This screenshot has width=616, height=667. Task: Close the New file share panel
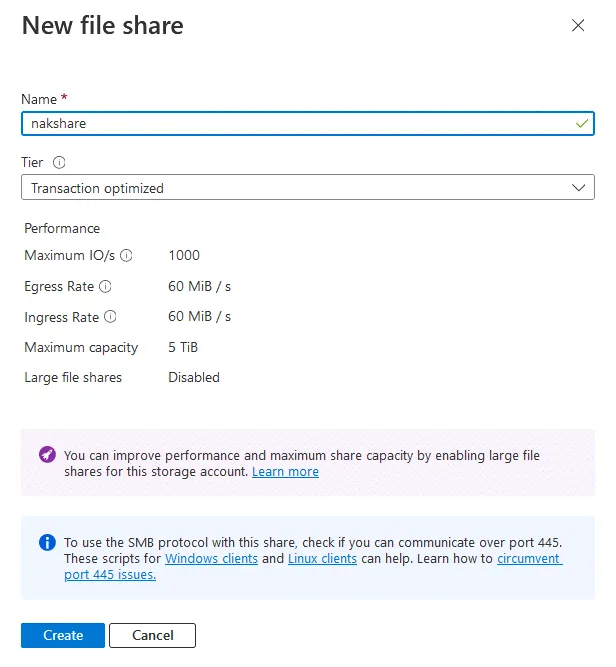tap(578, 26)
